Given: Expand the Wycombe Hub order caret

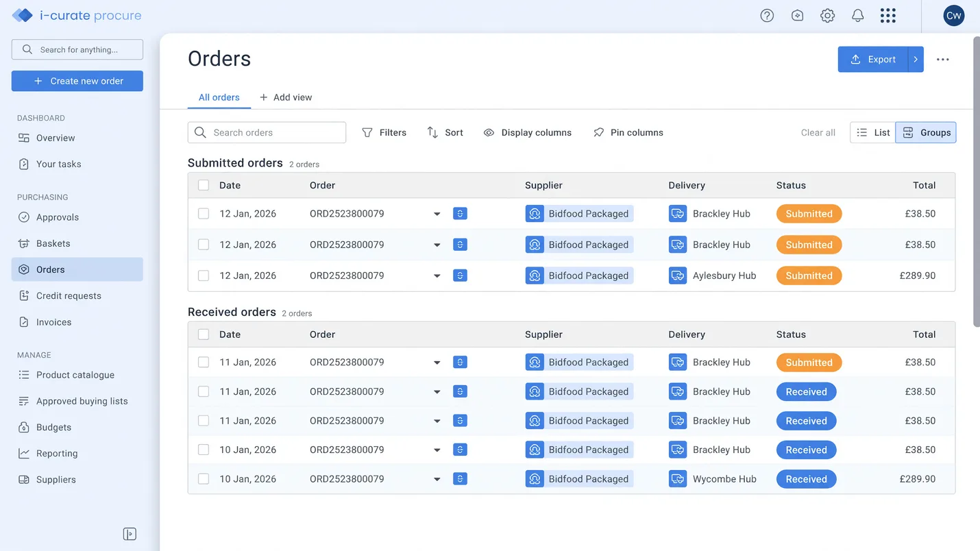Looking at the screenshot, I should [x=437, y=480].
